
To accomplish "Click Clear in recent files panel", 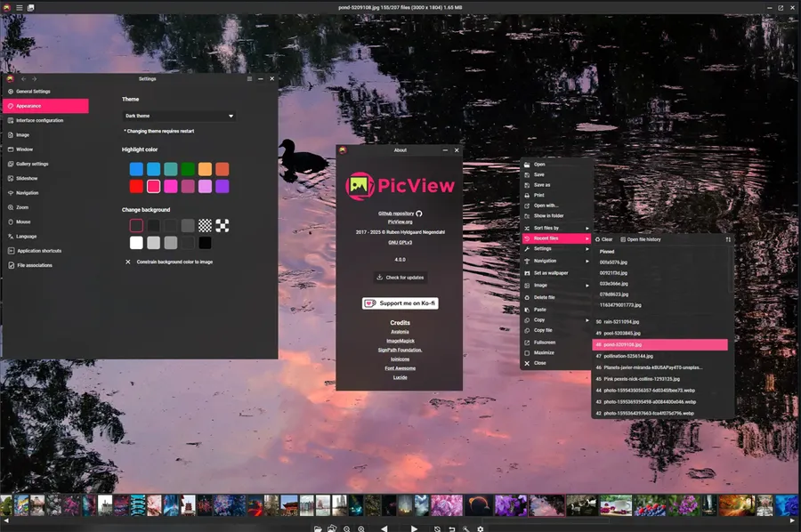I will click(x=603, y=239).
